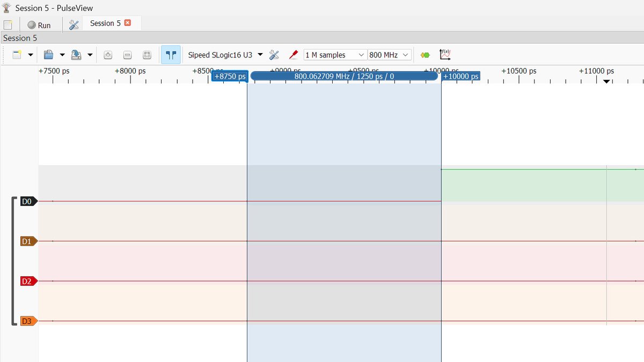Click the 800.062709 MHz / 1250 ps cursor span label
The image size is (644, 362).
point(344,76)
